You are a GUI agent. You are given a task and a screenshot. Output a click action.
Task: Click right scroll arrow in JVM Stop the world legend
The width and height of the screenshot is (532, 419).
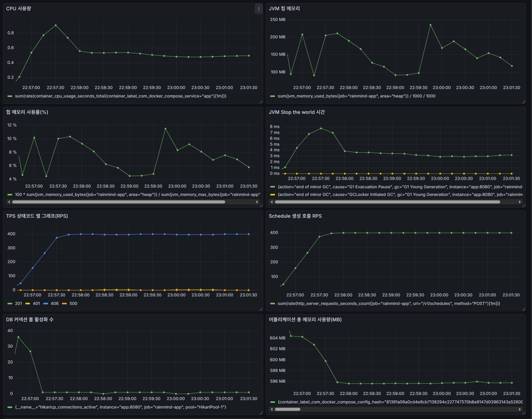tap(519, 202)
